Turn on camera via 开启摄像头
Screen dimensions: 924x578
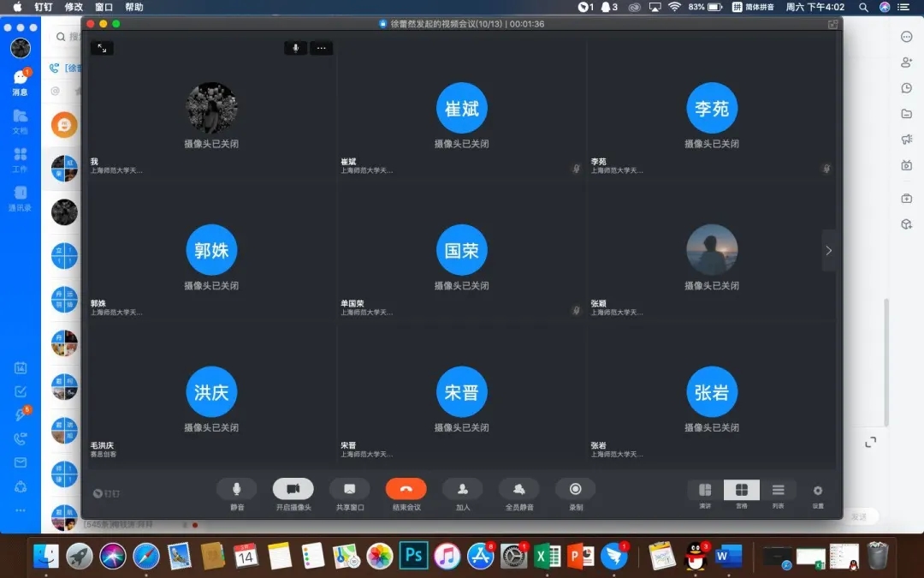pos(293,489)
